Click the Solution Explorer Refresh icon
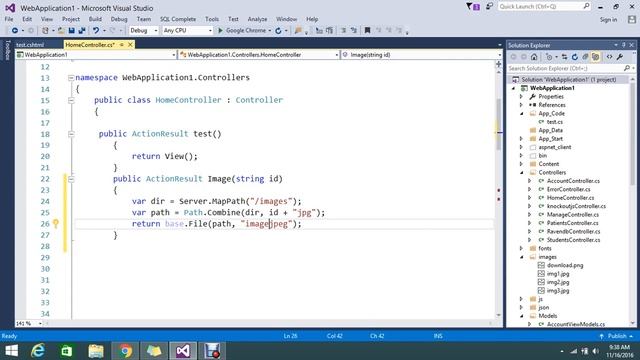This screenshot has height=360, width=640. (x=575, y=57)
